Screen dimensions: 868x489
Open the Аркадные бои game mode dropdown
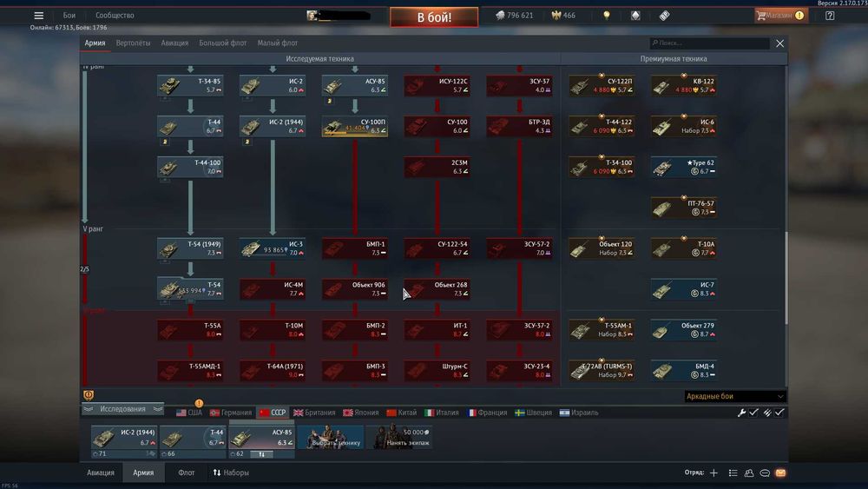tap(735, 397)
